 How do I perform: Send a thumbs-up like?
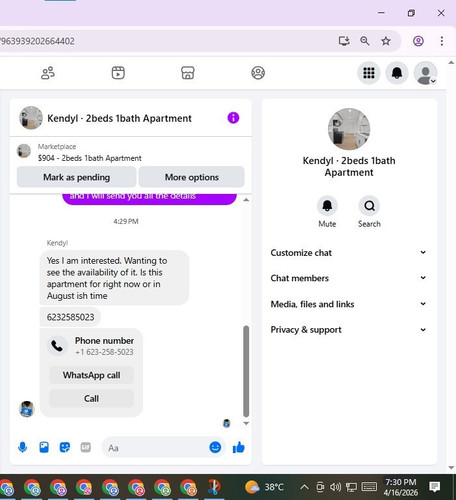pos(239,447)
